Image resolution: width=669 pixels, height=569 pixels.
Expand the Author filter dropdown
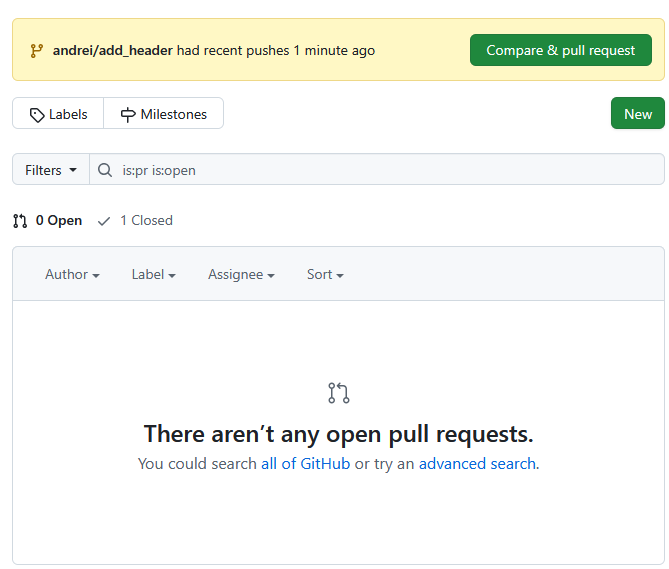click(73, 274)
